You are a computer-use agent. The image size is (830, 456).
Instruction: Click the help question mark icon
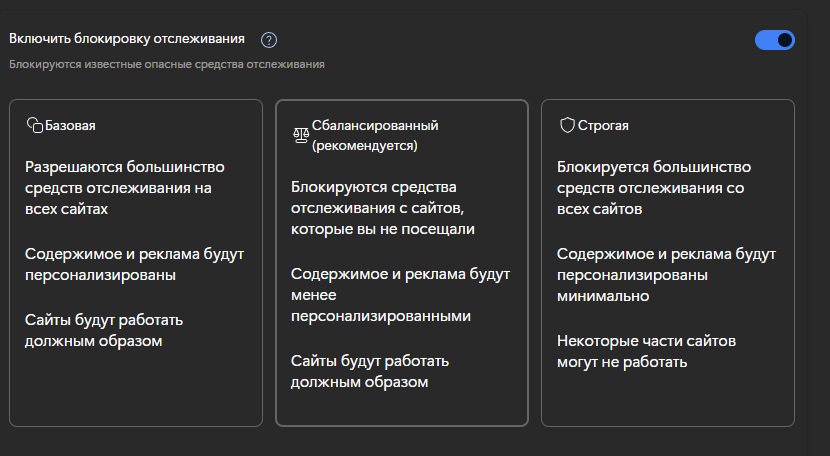(269, 40)
